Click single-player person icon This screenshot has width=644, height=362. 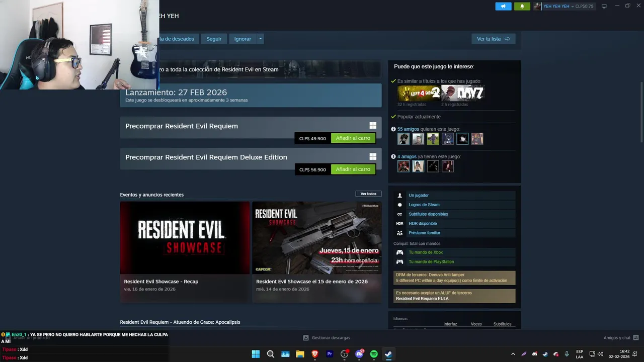[400, 196]
